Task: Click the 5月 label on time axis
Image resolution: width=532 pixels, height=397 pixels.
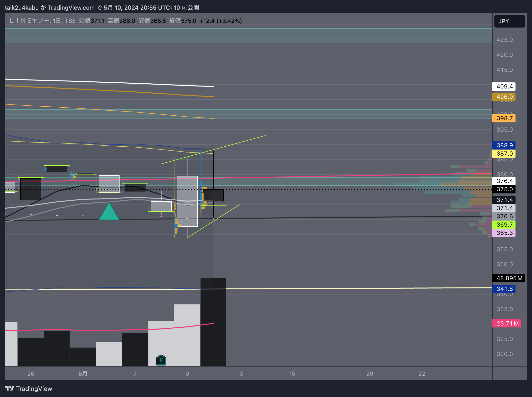Action: point(83,374)
